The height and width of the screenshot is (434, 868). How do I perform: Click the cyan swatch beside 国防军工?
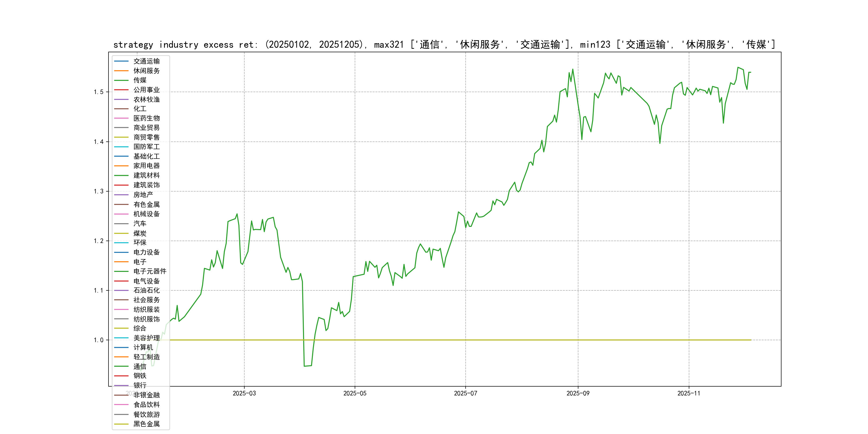tap(121, 147)
